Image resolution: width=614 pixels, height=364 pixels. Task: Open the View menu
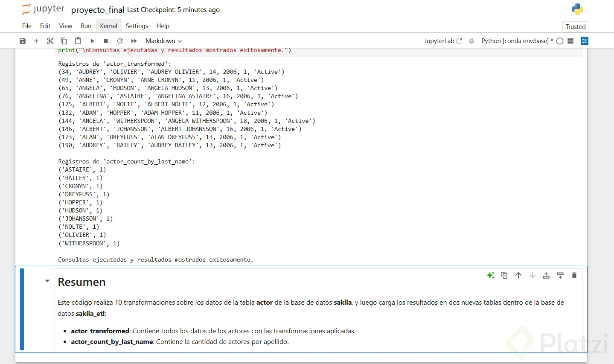coord(66,26)
